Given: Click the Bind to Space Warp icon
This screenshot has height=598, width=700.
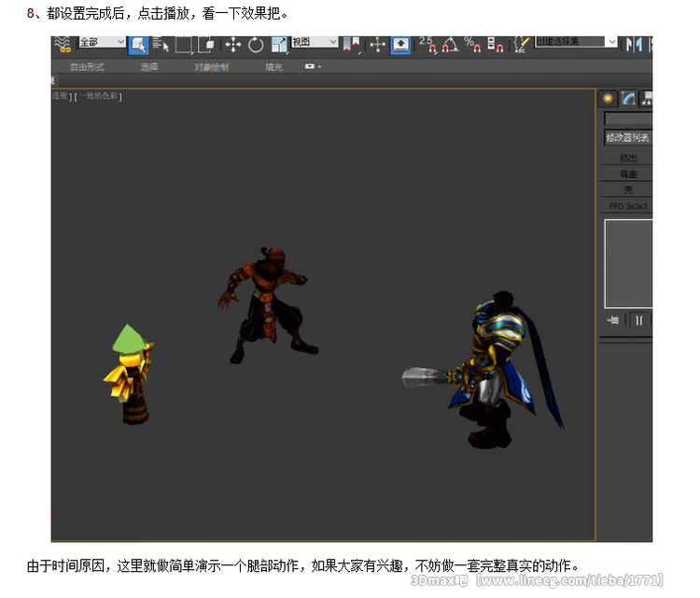Looking at the screenshot, I should coord(63,45).
